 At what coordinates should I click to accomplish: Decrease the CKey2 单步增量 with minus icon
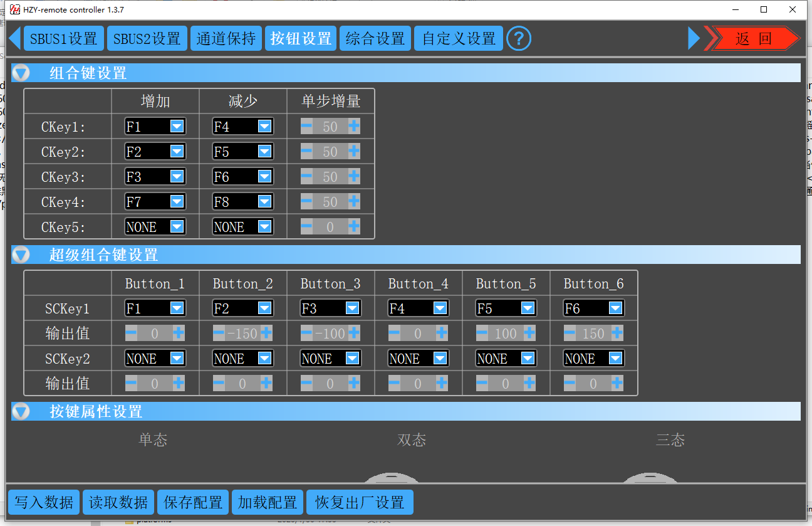tap(306, 151)
